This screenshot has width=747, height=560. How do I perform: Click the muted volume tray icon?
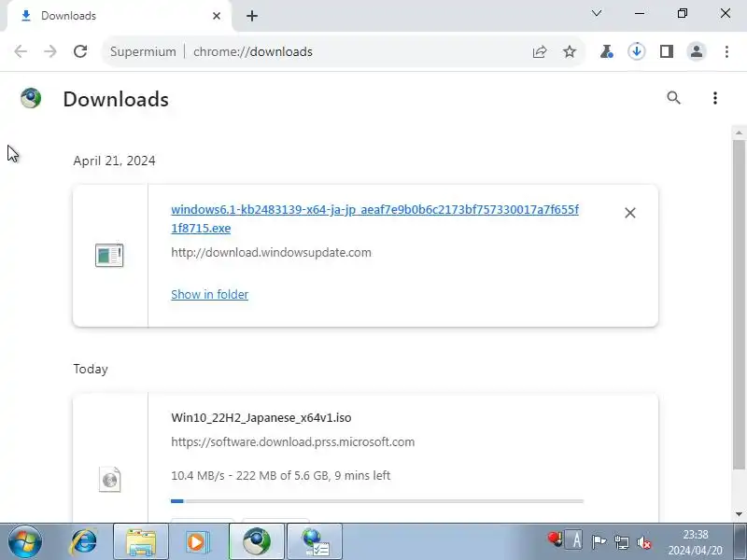644,542
